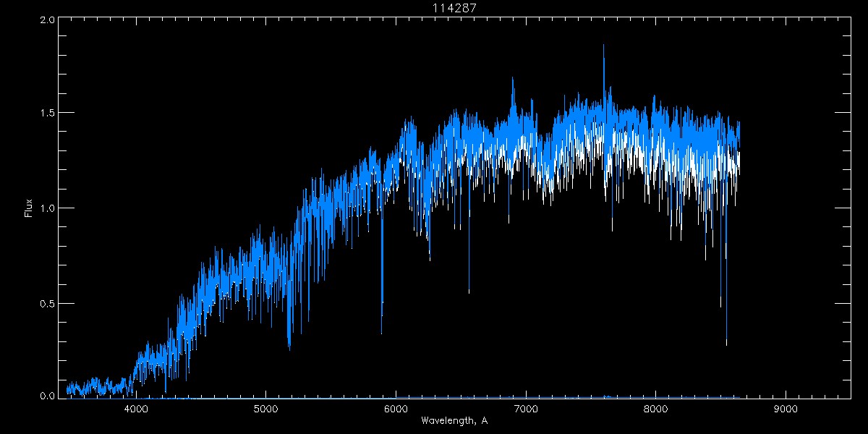This screenshot has width=868, height=434.
Task: Click the emission spike peak near 6900
Action: pyautogui.click(x=513, y=77)
